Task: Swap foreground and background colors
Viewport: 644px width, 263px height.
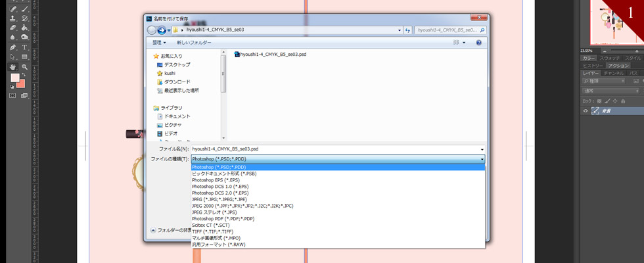Action: (x=23, y=75)
